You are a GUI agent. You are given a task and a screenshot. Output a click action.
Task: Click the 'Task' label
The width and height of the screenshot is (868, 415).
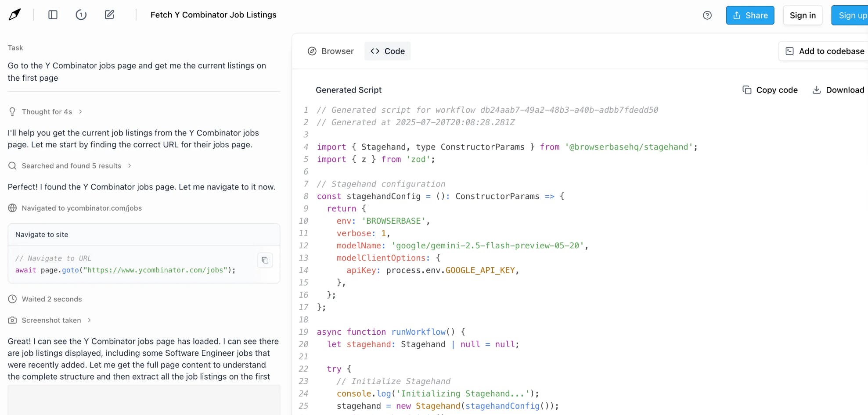click(15, 48)
